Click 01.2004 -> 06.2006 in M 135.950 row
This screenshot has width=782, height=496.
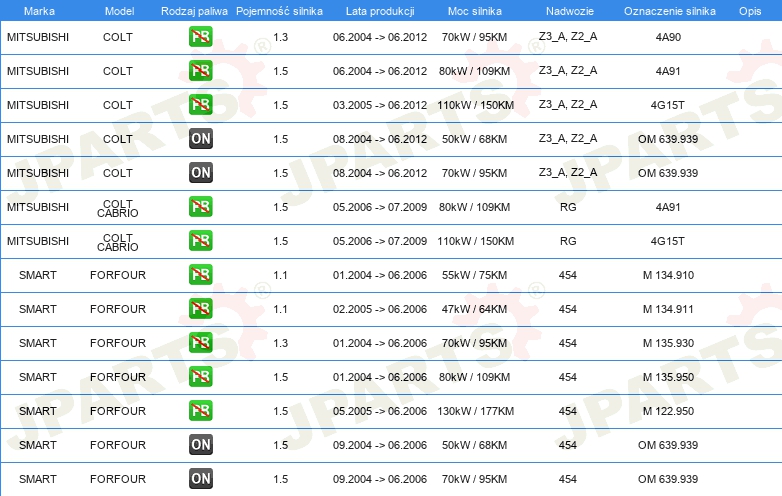pyautogui.click(x=380, y=377)
